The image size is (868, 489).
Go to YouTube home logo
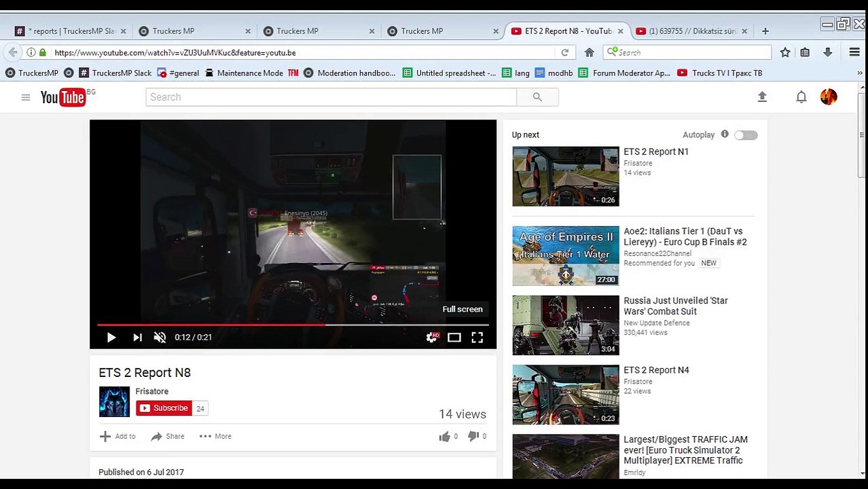(x=63, y=97)
